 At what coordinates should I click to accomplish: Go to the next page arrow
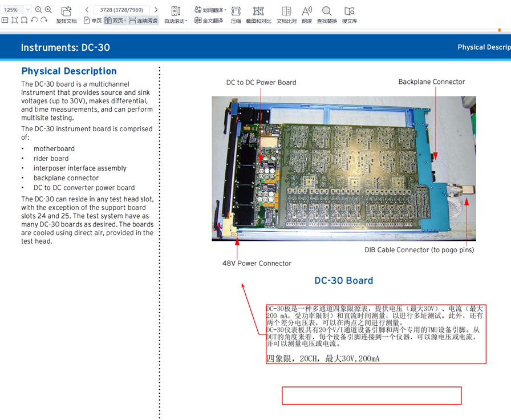[x=156, y=10]
